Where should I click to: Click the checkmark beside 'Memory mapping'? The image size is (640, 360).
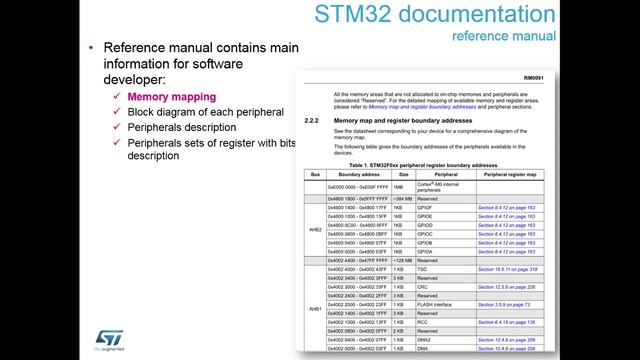pos(117,96)
